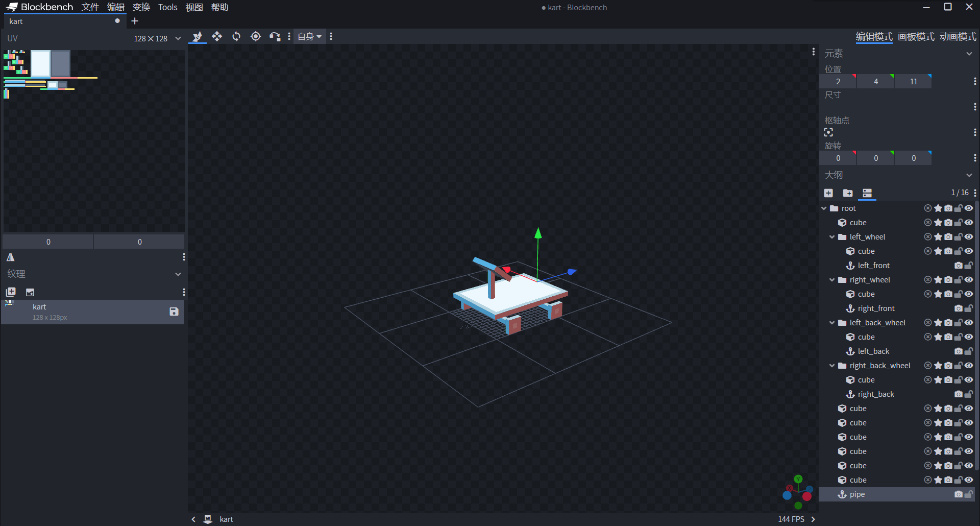The image size is (980, 526).
Task: Click the center pivot icon
Action: [828, 133]
